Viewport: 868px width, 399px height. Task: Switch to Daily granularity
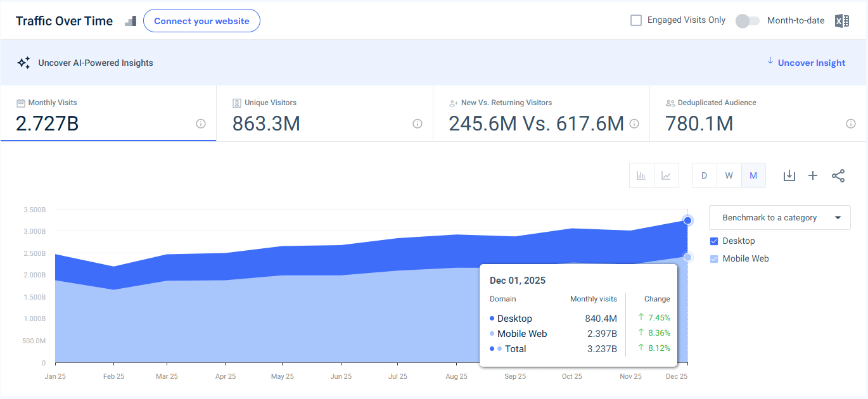(704, 175)
